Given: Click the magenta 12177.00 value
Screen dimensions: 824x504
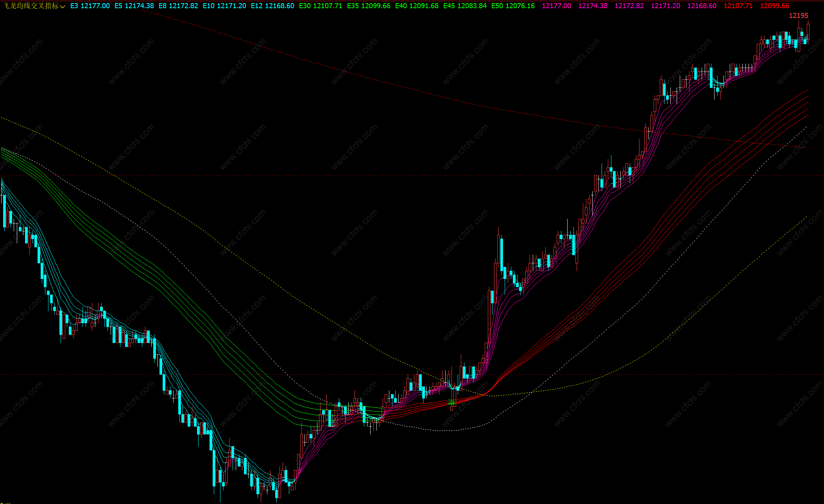Looking at the screenshot, I should click(x=556, y=6).
